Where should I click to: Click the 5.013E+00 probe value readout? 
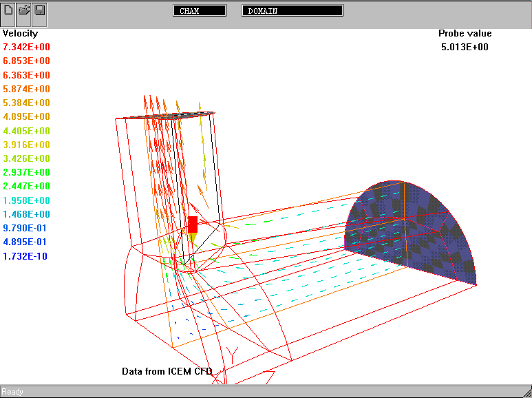coord(465,47)
